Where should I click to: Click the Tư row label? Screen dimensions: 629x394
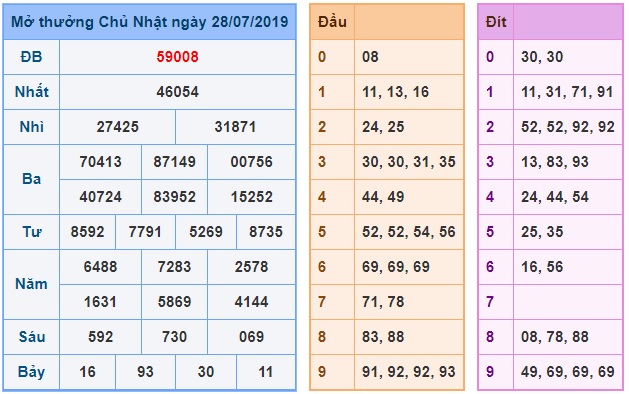pos(31,232)
